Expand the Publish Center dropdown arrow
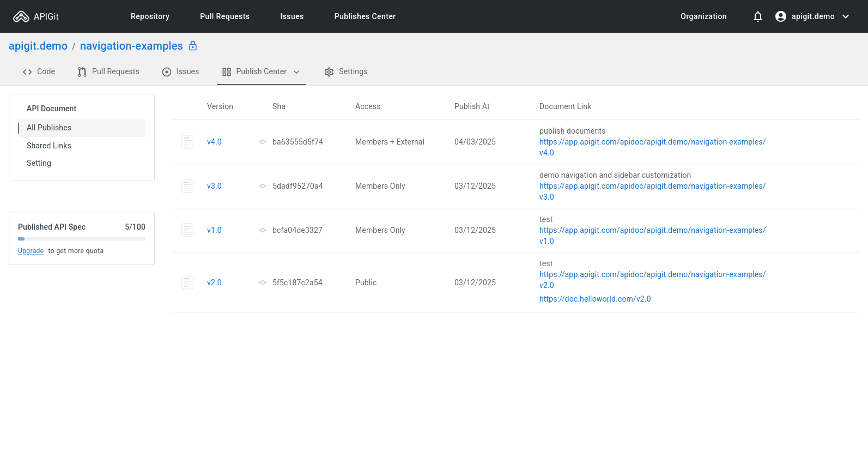The width and height of the screenshot is (868, 474). point(296,72)
